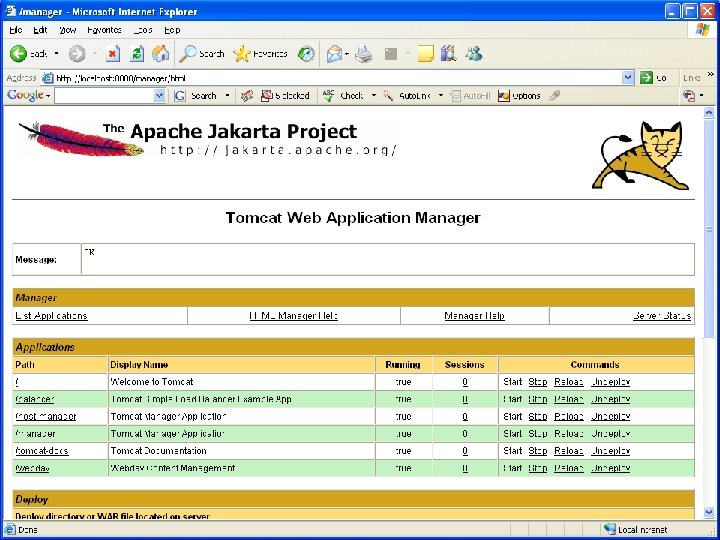The width and height of the screenshot is (720, 540).
Task: Click the Google toolbar AutoLink button
Action: pyautogui.click(x=407, y=96)
